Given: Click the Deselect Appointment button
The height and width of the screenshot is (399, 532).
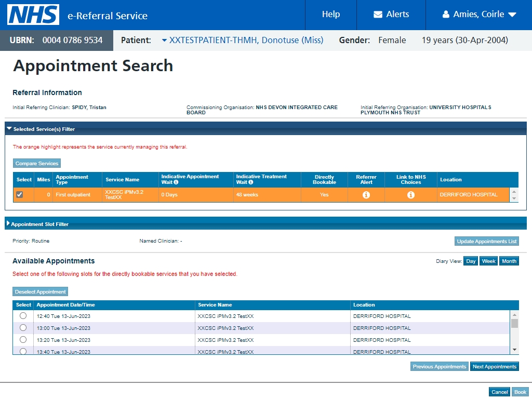Looking at the screenshot, I should [41, 292].
